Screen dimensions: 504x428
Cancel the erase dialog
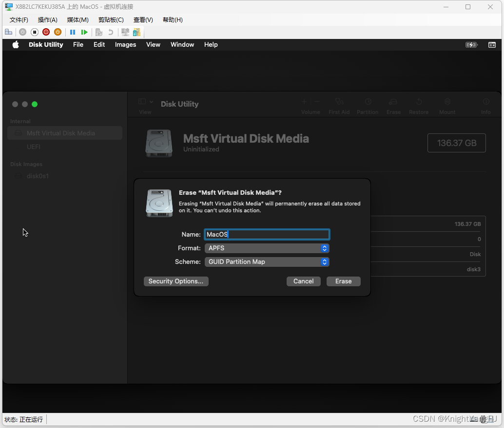[304, 281]
